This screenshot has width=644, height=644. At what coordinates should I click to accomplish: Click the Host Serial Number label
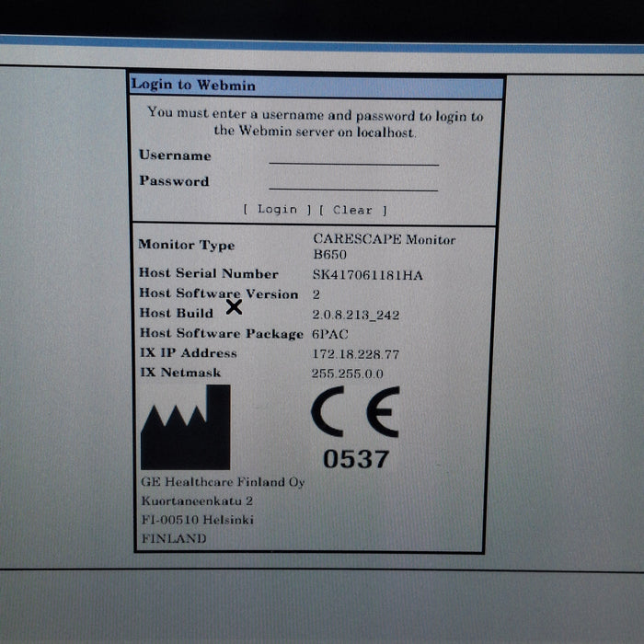pos(209,273)
